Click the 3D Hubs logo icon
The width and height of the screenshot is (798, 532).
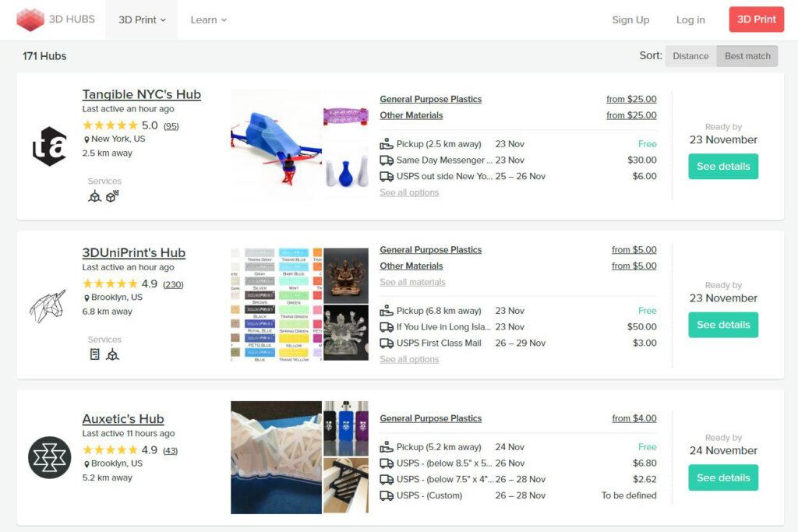(30, 19)
